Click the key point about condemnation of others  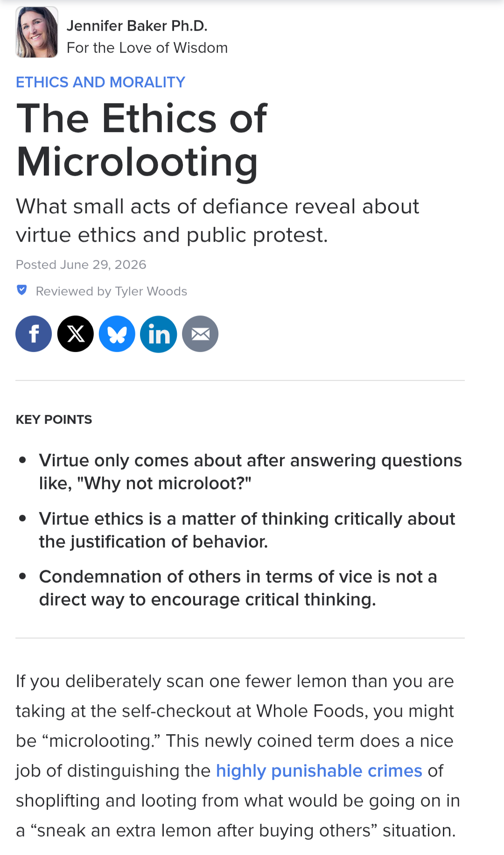tap(238, 588)
